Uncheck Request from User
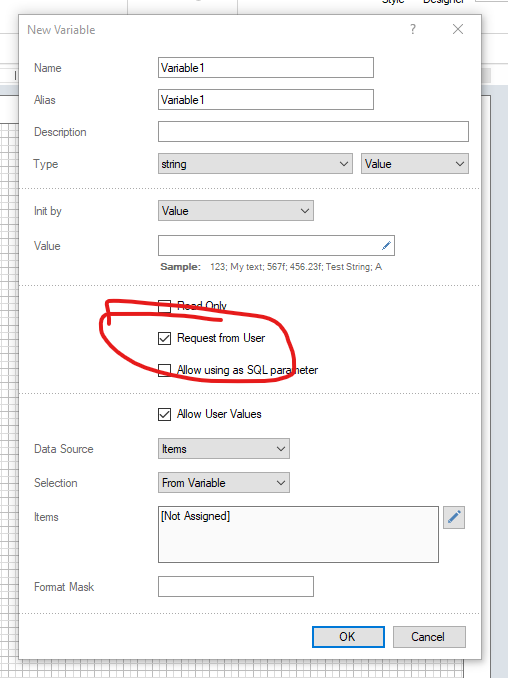 164,338
